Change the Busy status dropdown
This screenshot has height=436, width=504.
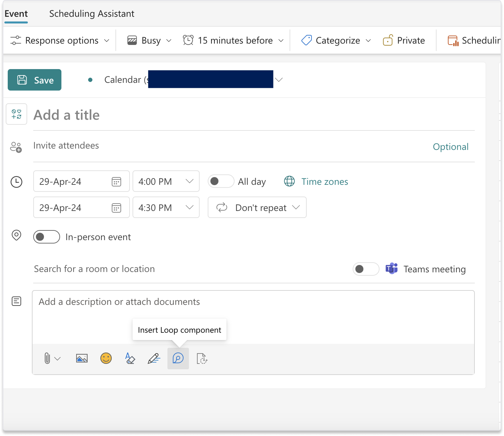149,40
